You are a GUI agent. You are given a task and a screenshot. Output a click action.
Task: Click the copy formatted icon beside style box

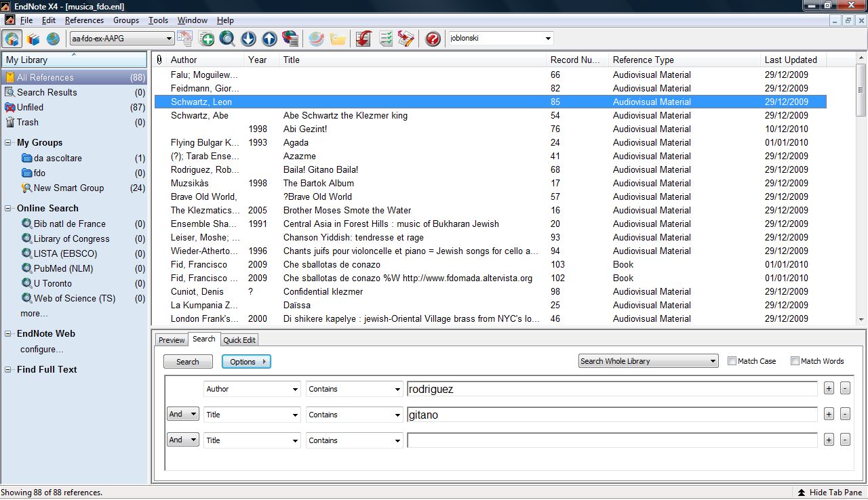(185, 39)
